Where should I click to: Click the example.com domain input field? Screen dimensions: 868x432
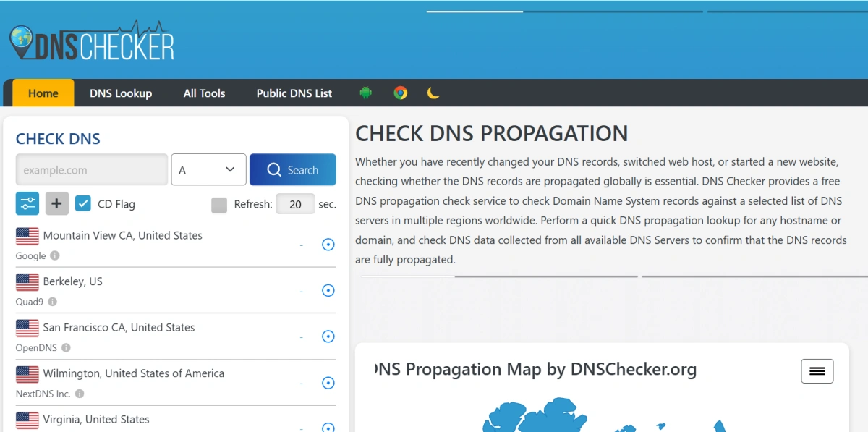pyautogui.click(x=92, y=169)
